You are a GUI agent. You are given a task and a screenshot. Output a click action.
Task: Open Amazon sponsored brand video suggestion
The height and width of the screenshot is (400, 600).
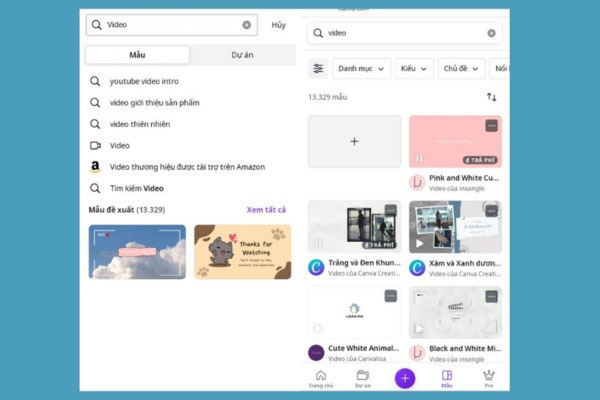tap(188, 167)
